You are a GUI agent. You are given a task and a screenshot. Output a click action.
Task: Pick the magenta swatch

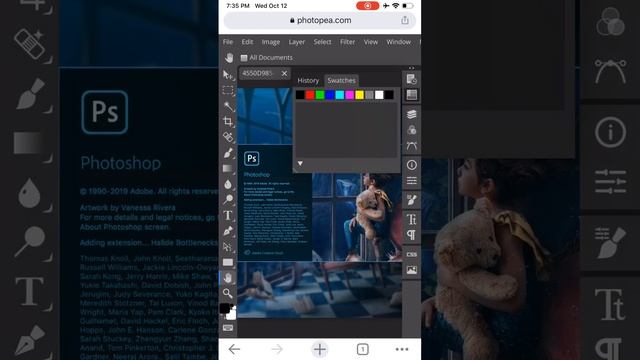349,95
